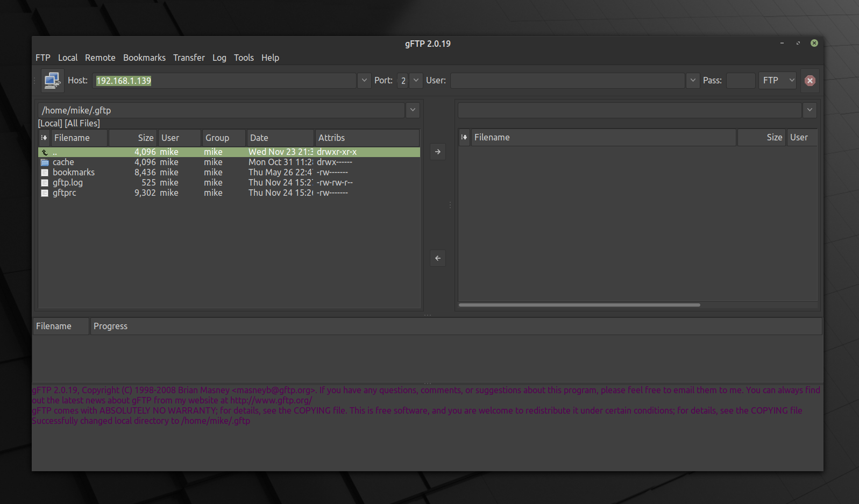
Task: Sort local files by User column
Action: [180, 138]
